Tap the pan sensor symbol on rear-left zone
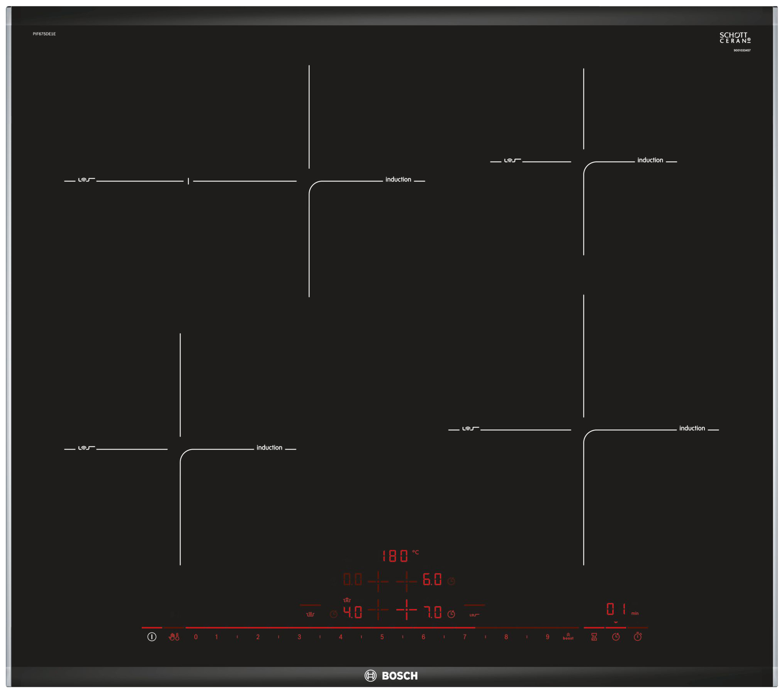 [87, 180]
